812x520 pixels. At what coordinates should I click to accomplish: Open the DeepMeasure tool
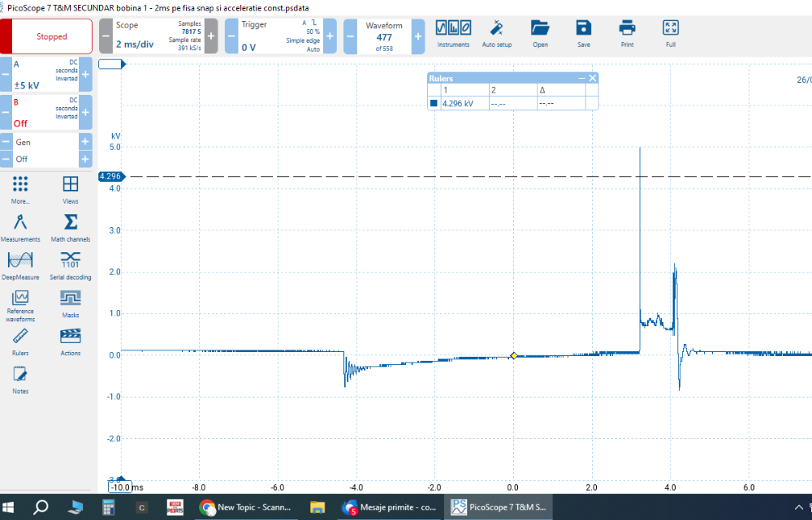coord(20,265)
